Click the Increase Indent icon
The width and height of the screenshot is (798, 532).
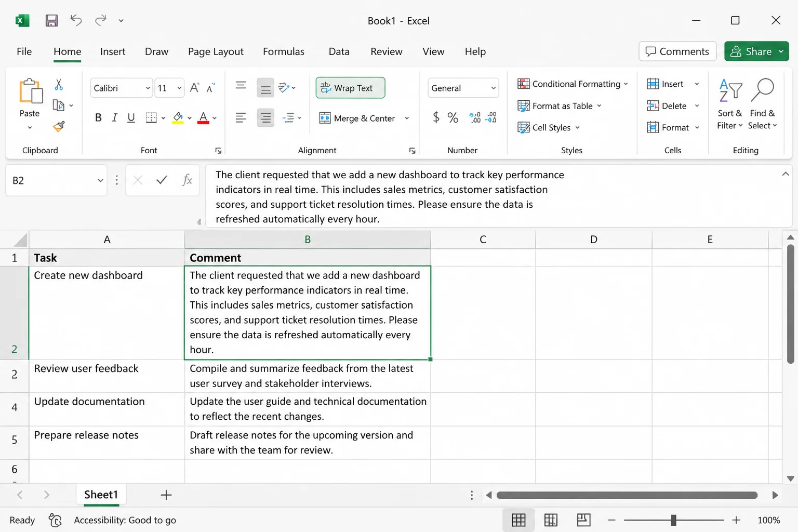289,118
